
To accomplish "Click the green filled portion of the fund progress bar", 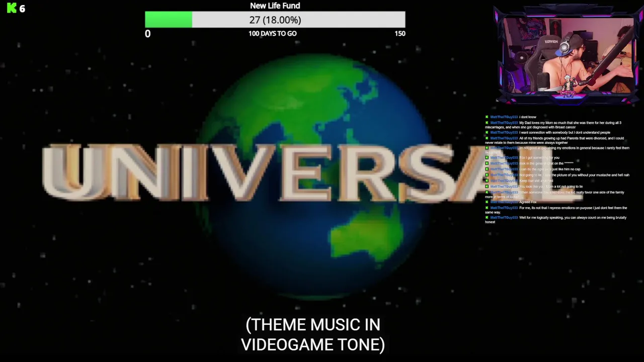I will [169, 20].
